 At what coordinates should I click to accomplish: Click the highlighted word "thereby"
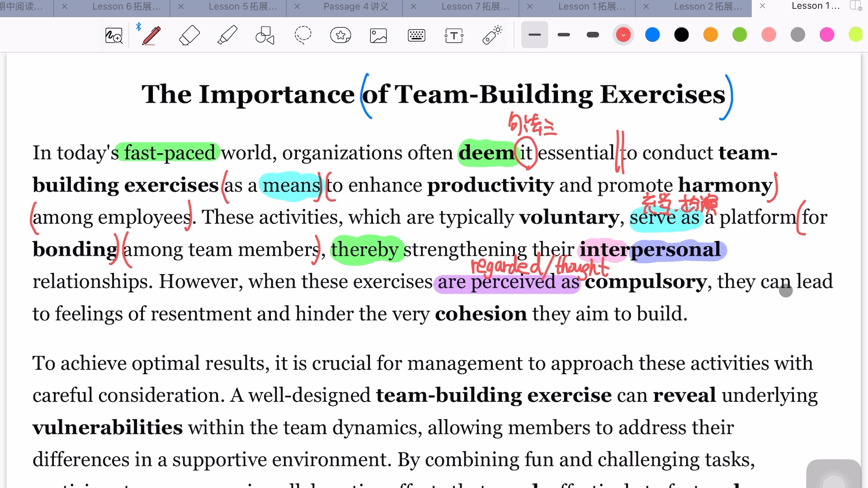(x=364, y=249)
